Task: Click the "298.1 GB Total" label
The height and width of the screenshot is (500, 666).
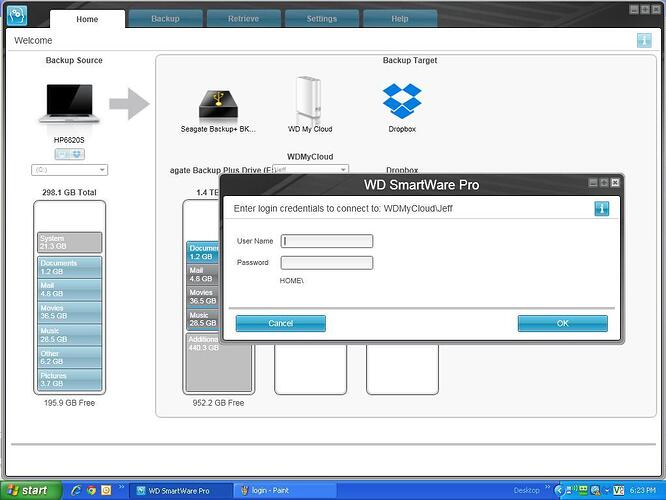Action: 69,192
